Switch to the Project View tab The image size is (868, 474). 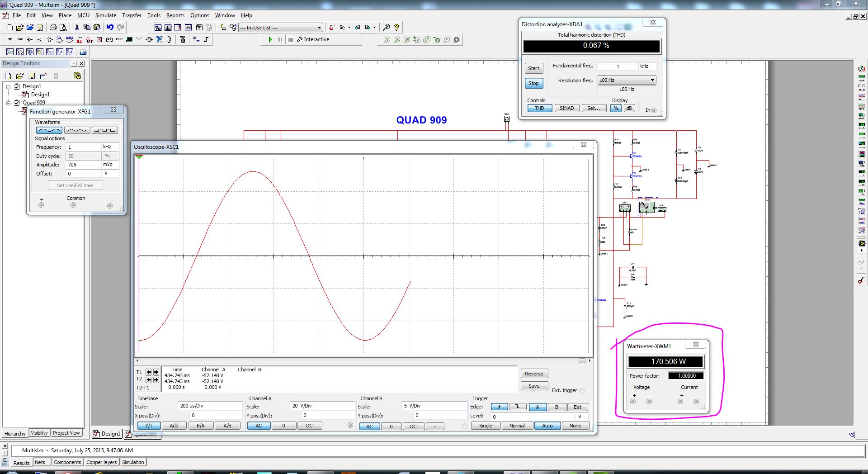[x=66, y=433]
